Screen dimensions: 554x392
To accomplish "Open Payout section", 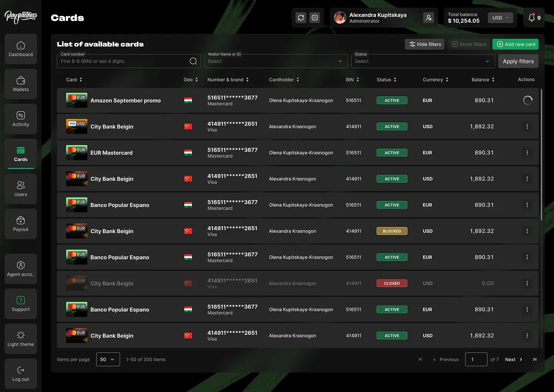I will click(x=21, y=224).
